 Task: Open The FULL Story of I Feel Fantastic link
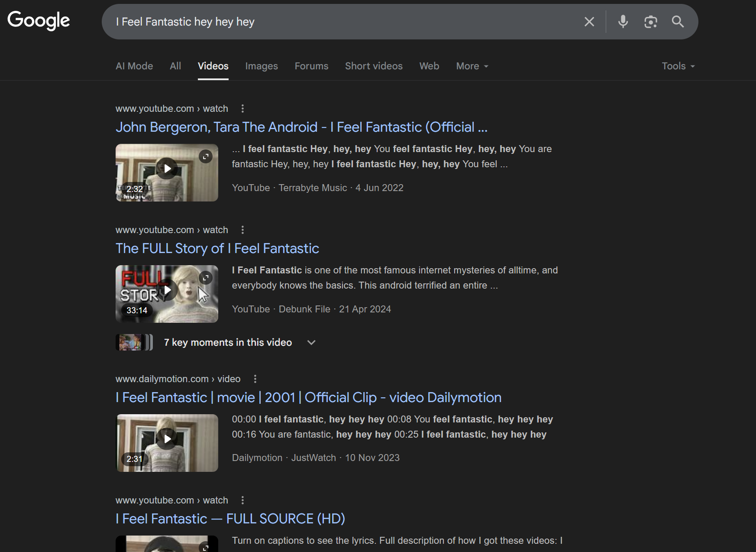coord(217,249)
